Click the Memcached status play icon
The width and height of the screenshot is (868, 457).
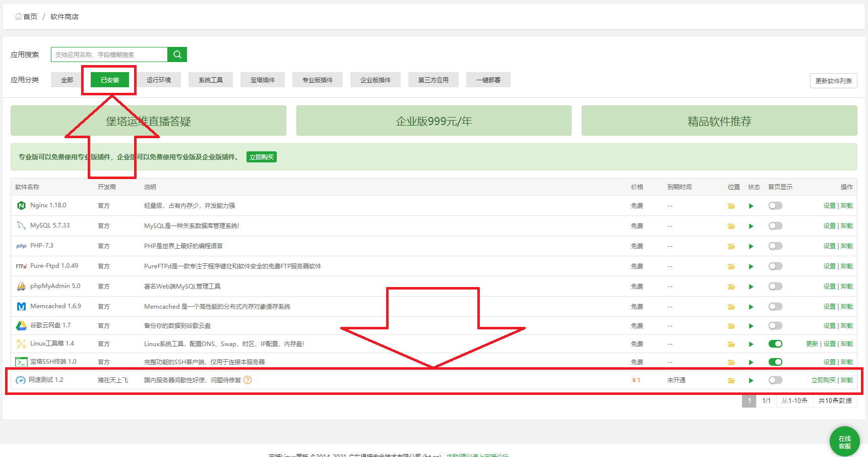click(751, 307)
